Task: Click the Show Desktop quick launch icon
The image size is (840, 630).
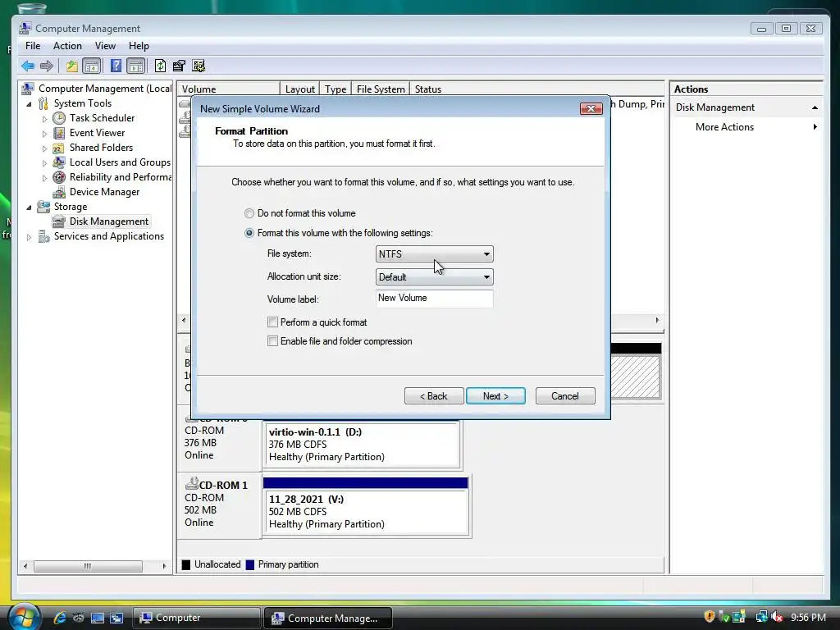Action: coord(98,618)
